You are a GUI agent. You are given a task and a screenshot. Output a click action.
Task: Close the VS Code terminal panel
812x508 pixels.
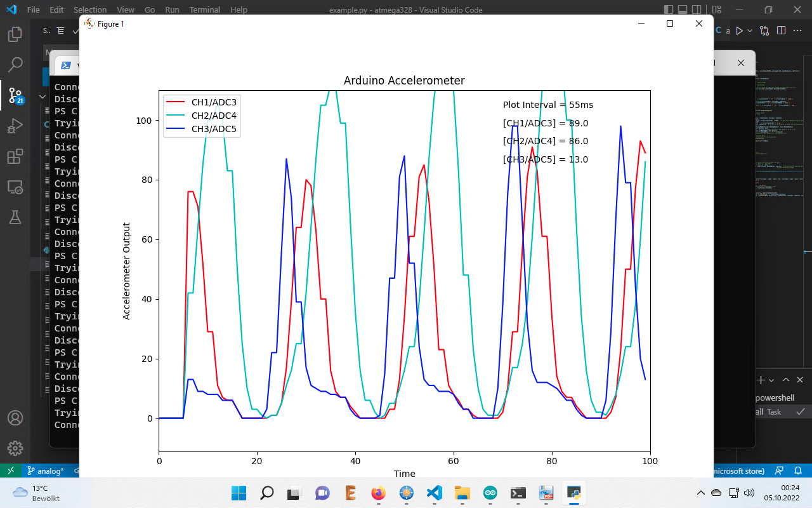800,380
